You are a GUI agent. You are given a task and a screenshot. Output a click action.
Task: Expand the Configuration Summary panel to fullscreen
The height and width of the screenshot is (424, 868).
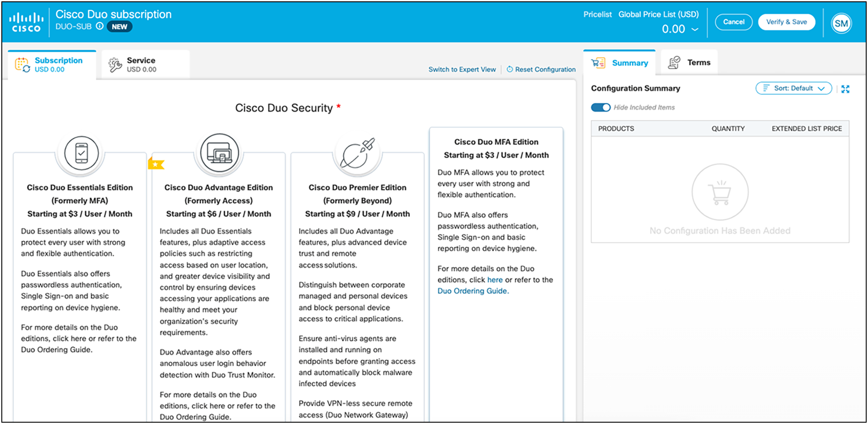pos(845,89)
